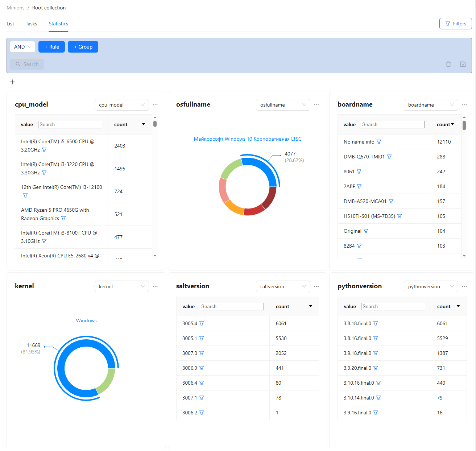Open the osfullname field dropdown
Viewport: 476px width, 451px height.
[283, 105]
